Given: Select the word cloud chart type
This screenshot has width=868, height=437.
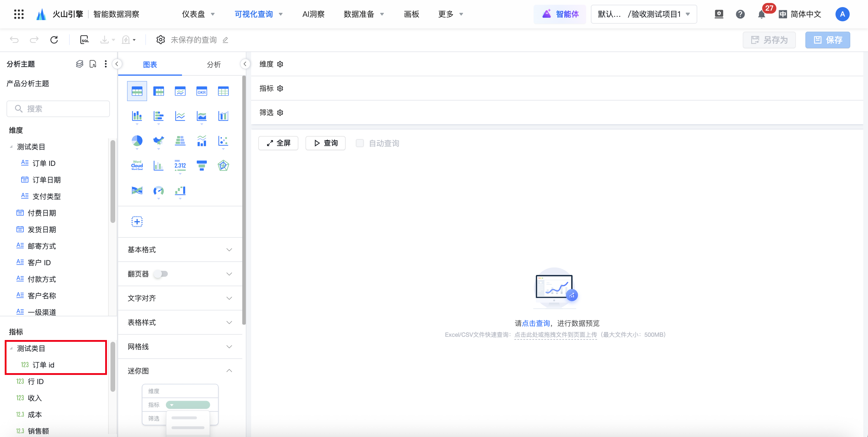Looking at the screenshot, I should click(x=137, y=165).
